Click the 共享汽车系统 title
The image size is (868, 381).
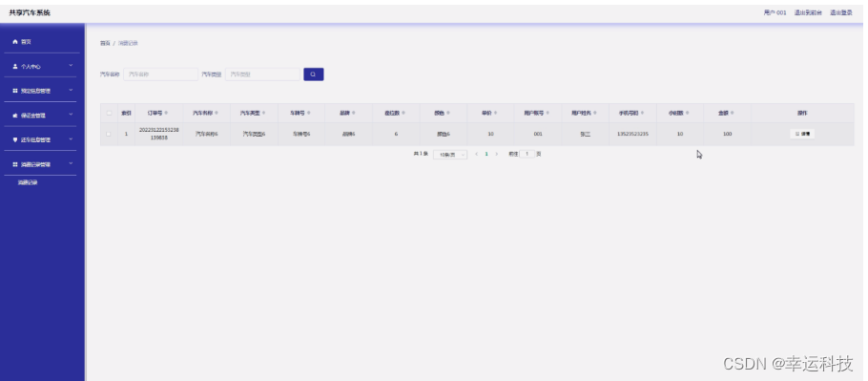tap(30, 12)
